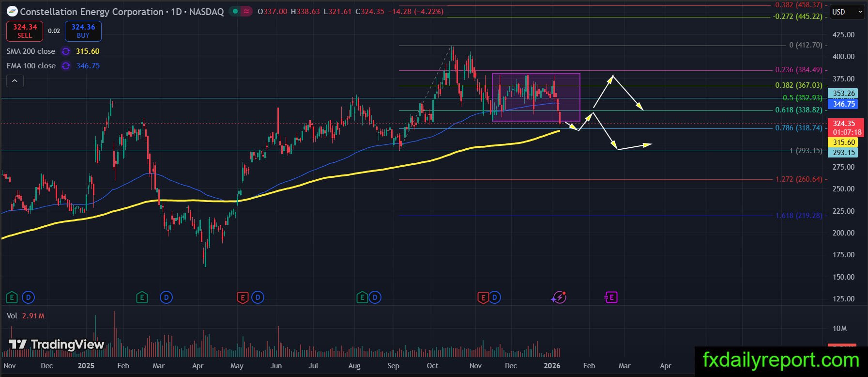Click the 293.15 price axis label
This screenshot has height=377, width=868.
(844, 153)
